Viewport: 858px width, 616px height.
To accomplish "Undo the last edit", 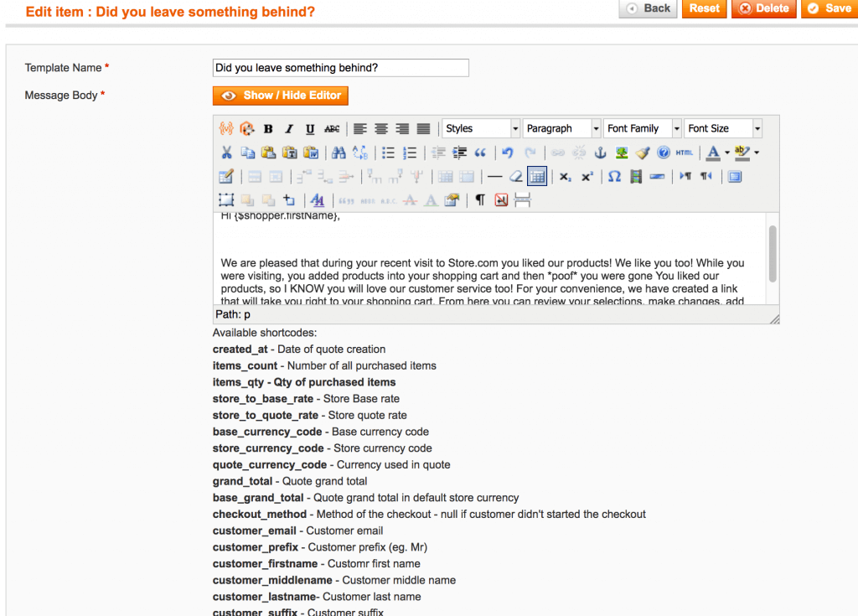I will click(508, 153).
